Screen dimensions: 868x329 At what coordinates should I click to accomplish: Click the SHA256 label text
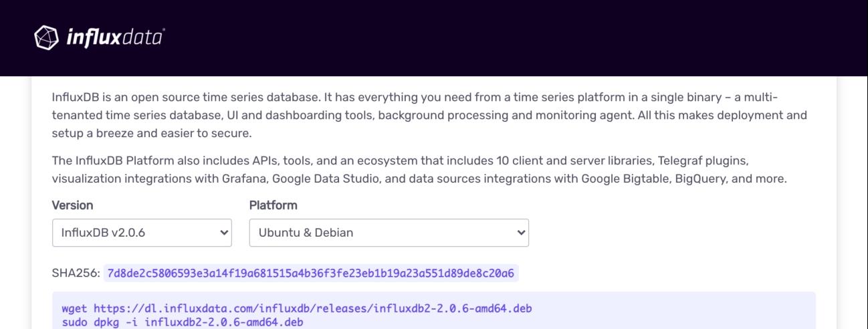(76, 273)
